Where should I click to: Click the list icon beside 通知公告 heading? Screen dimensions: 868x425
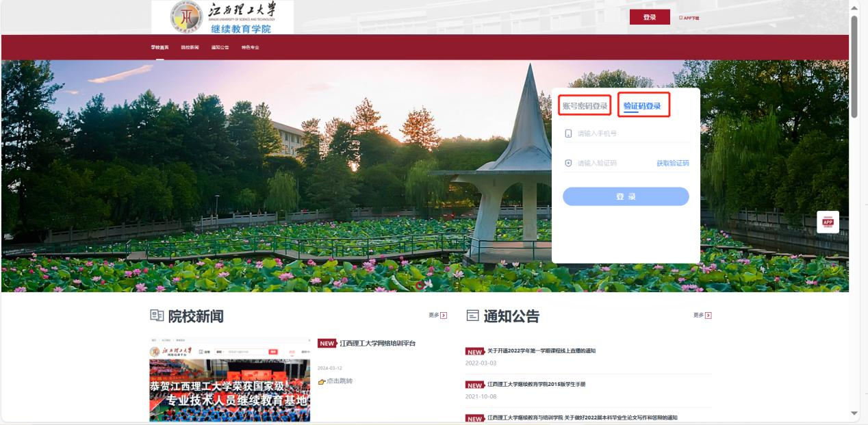coord(472,316)
